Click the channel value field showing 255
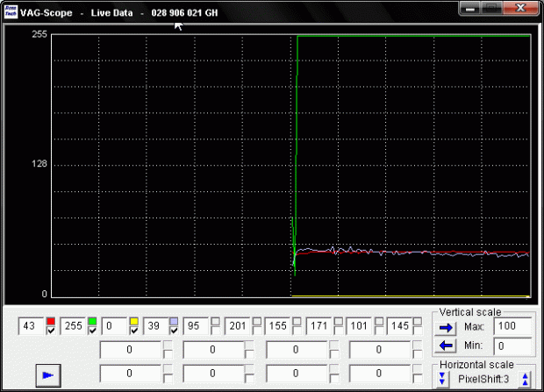Image resolution: width=544 pixels, height=392 pixels. (x=73, y=326)
